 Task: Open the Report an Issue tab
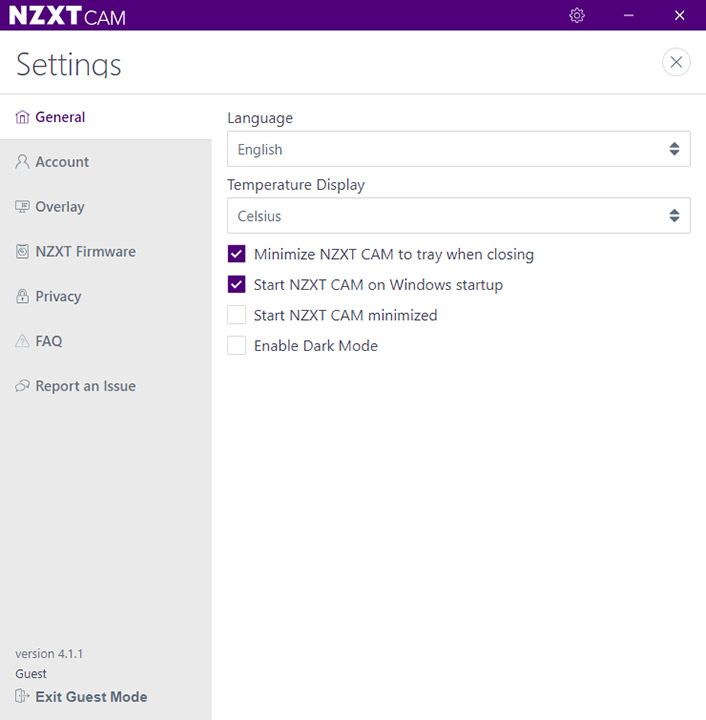[x=106, y=386]
